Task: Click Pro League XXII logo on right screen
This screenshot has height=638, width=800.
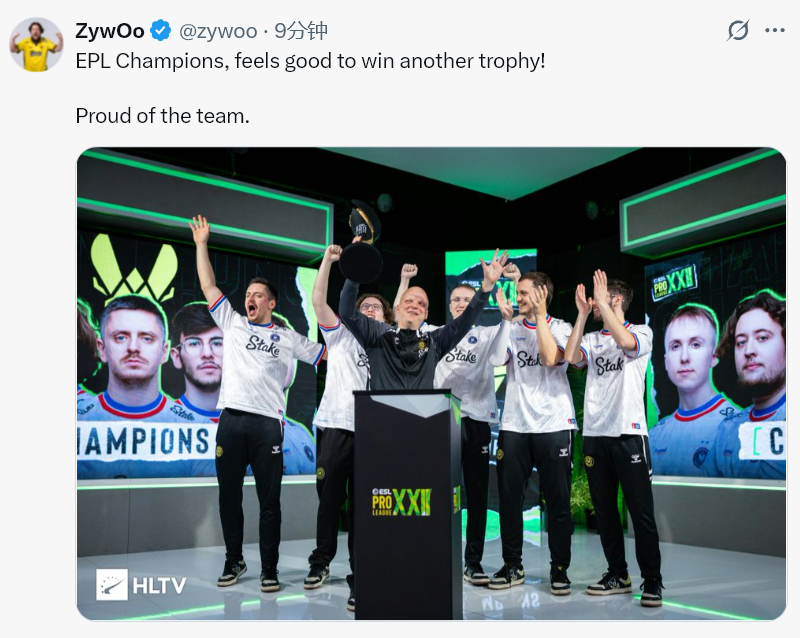Action: (674, 282)
